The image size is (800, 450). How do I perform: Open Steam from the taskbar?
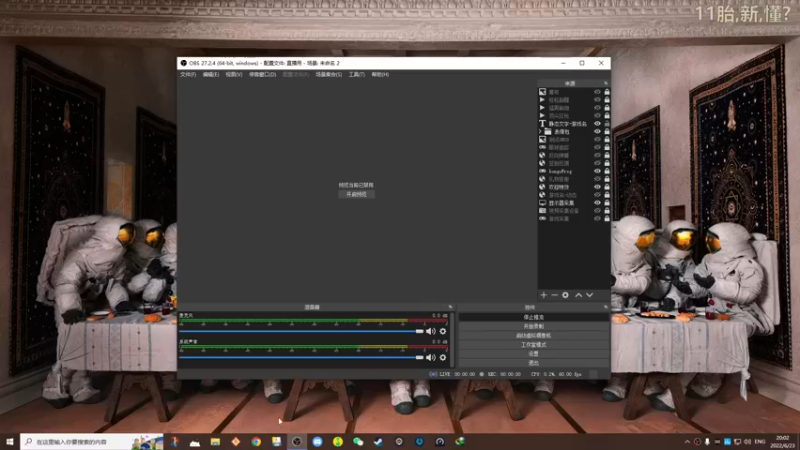coord(379,442)
